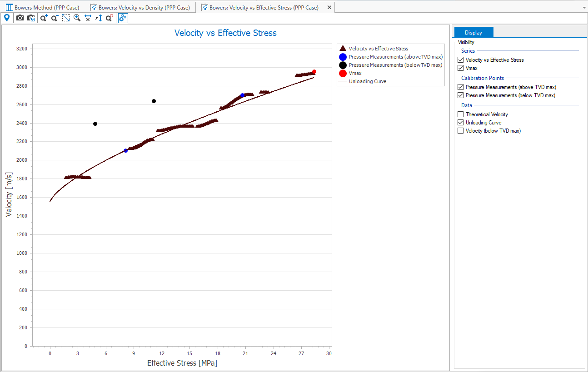Enable Velocity (below TVD max) checkbox
The height and width of the screenshot is (372, 588).
pyautogui.click(x=461, y=131)
